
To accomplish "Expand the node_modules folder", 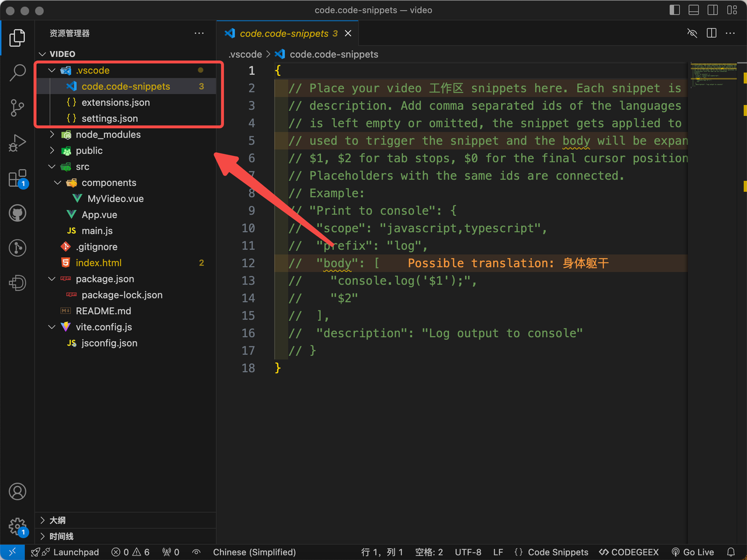I will (x=108, y=135).
